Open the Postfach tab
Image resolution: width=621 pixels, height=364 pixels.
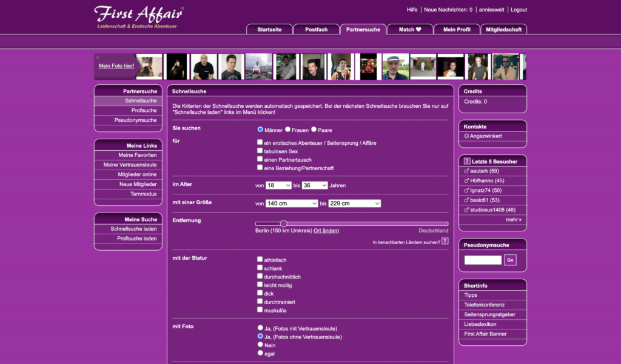[x=316, y=29]
